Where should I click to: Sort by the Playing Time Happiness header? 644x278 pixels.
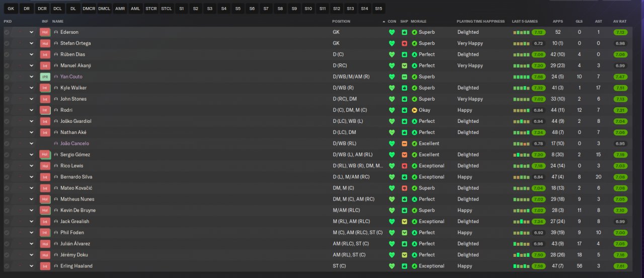(481, 21)
